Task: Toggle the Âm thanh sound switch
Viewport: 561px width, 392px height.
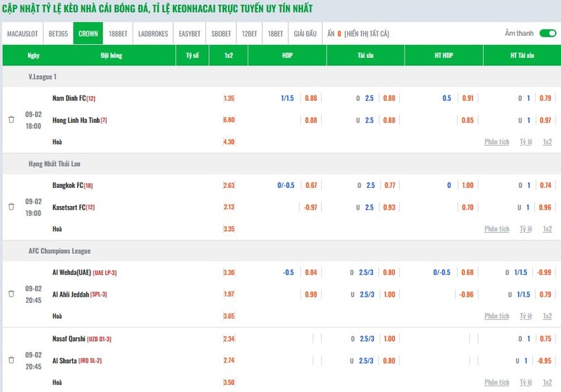Action: click(548, 33)
